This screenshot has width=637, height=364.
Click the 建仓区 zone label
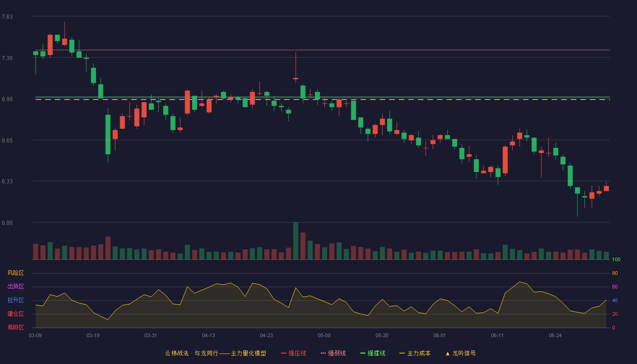point(15,314)
